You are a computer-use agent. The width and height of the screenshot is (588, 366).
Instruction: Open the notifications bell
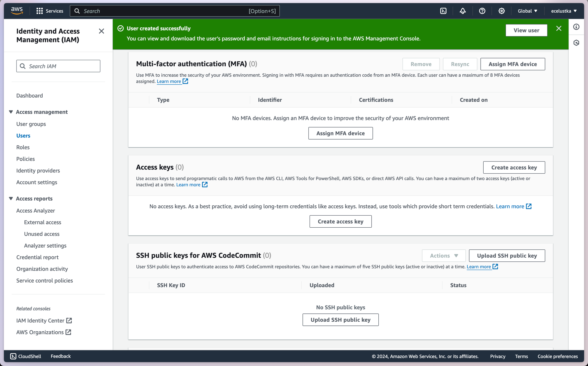pos(462,11)
